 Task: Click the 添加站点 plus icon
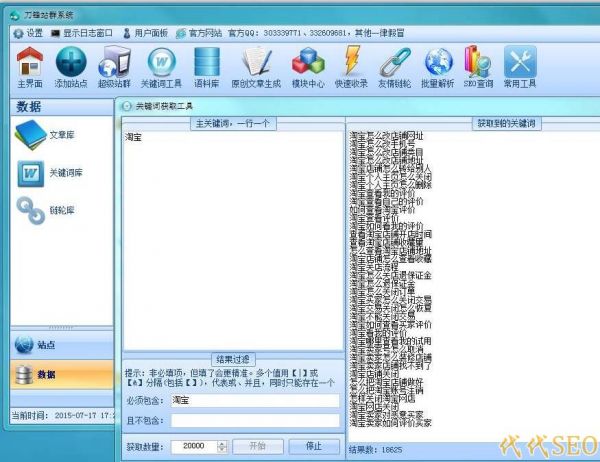71,67
